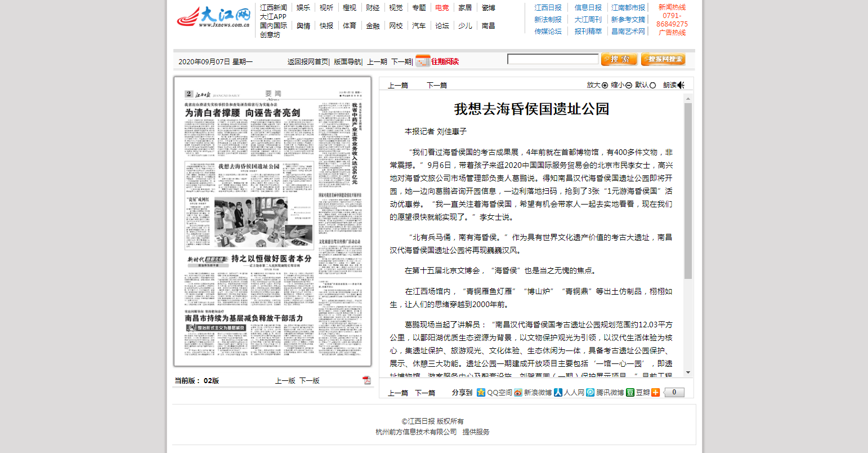The height and width of the screenshot is (453, 868).
Task: Share to QQ空间 via star icon
Action: (481, 392)
